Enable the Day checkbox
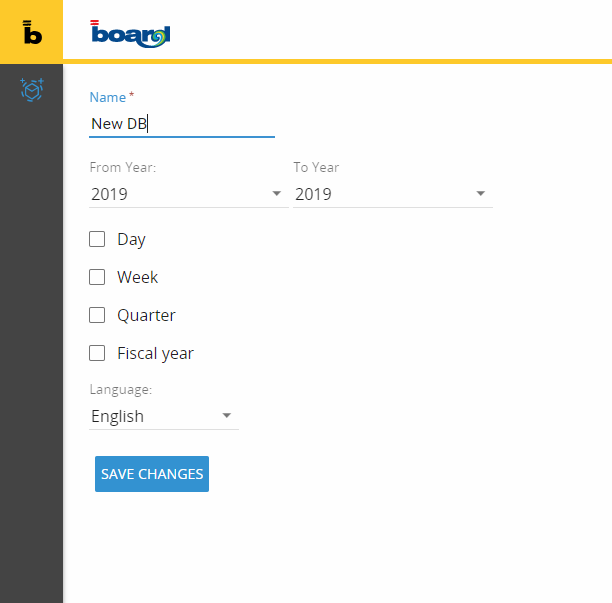The height and width of the screenshot is (603, 612). [97, 239]
